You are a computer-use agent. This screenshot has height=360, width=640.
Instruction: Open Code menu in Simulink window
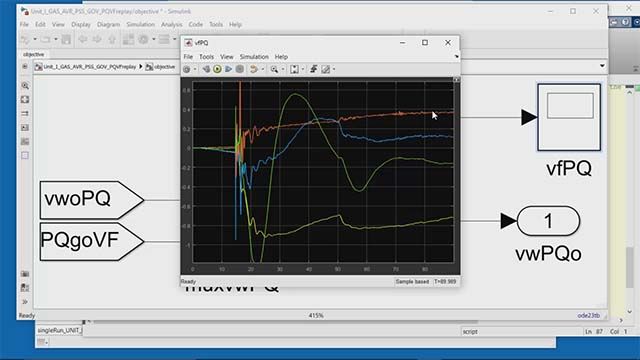[x=196, y=24]
